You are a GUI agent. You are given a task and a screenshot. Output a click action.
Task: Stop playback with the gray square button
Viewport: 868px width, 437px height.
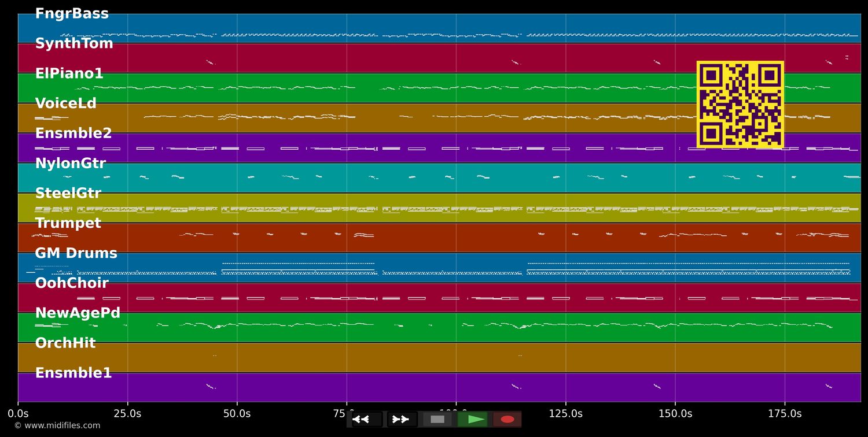[x=437, y=419]
